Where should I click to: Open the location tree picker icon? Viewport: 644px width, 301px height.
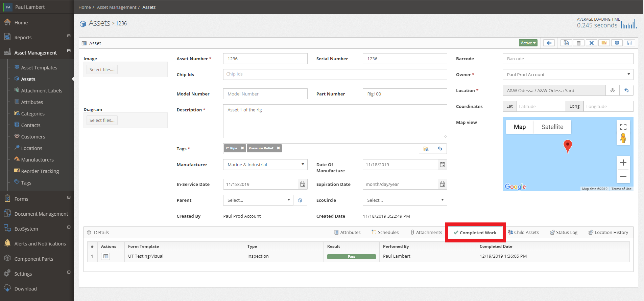click(x=613, y=90)
